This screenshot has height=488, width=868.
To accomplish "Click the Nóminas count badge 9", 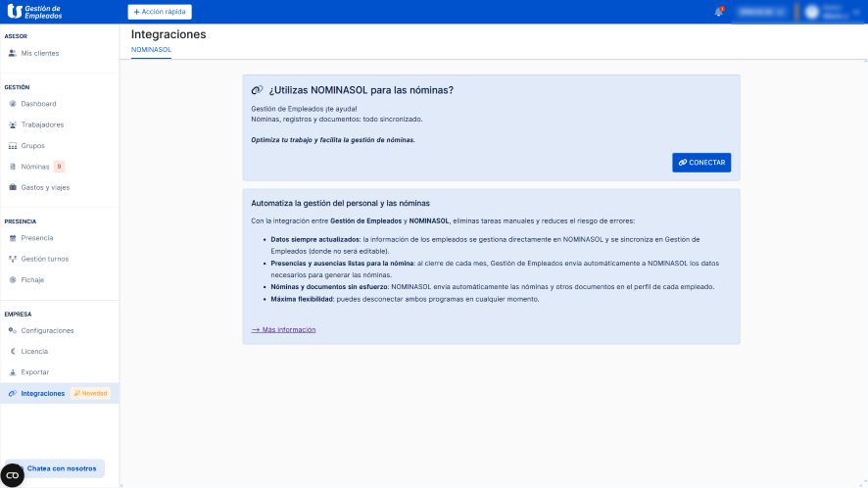I will coord(59,167).
